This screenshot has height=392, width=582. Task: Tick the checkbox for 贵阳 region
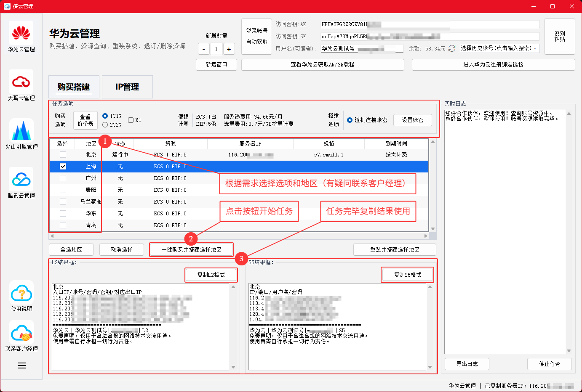click(x=63, y=190)
